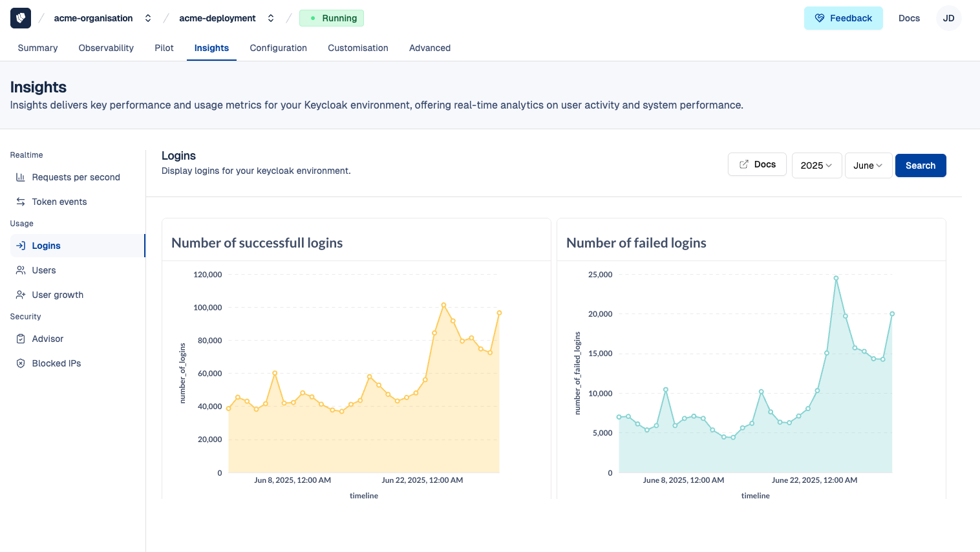Open the 2025 year dropdown
Viewport: 980px width, 552px height.
tap(816, 165)
